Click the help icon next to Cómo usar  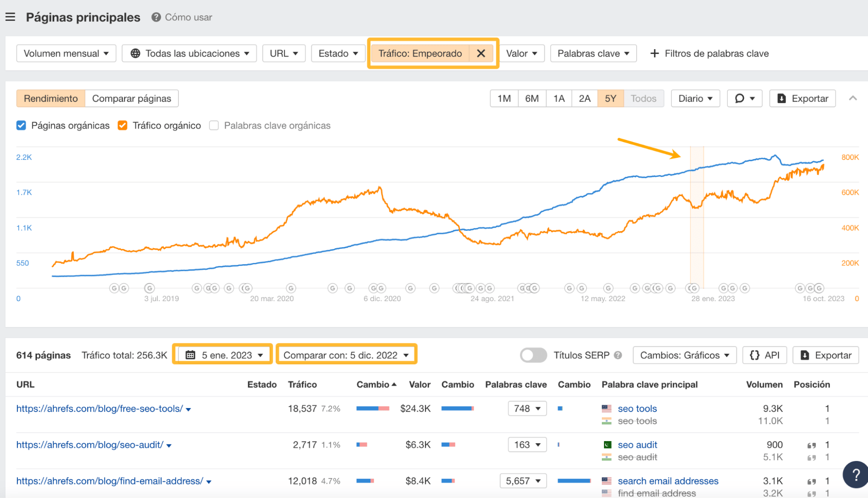coord(155,17)
